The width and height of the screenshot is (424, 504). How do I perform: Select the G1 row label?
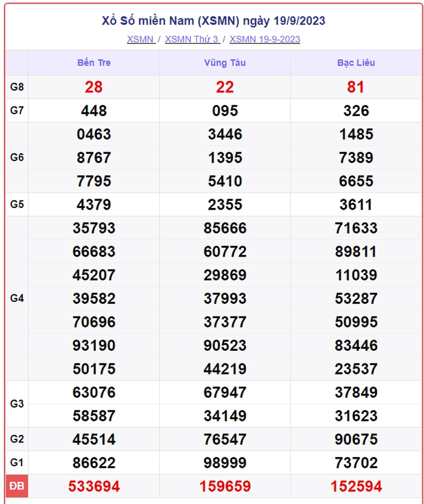tap(17, 463)
